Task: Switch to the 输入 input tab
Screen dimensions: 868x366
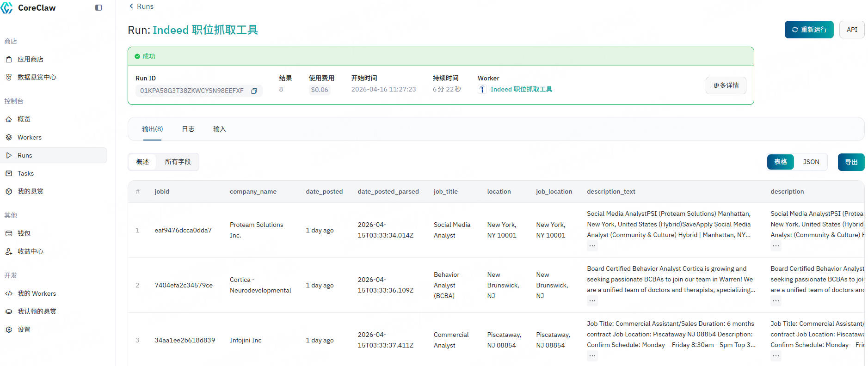Action: click(219, 129)
